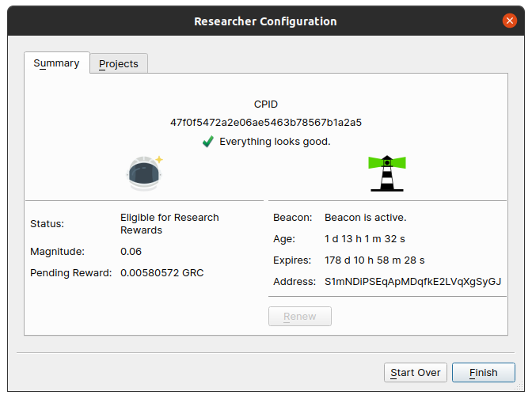Click the Researcher Configuration title bar
Screen dimensions: 532x399
265,21
